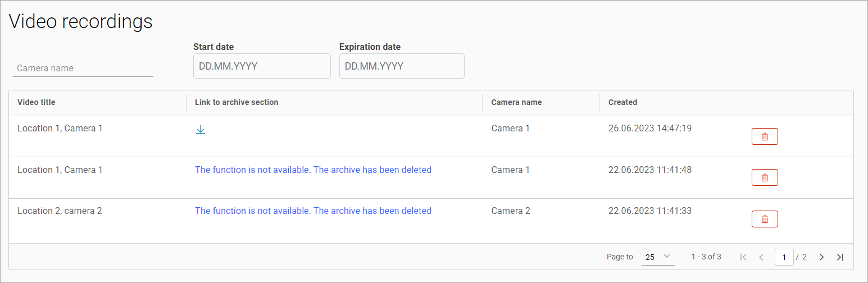Viewport: 868px width, 283px height.
Task: Click the Link to archive section header
Action: click(237, 102)
